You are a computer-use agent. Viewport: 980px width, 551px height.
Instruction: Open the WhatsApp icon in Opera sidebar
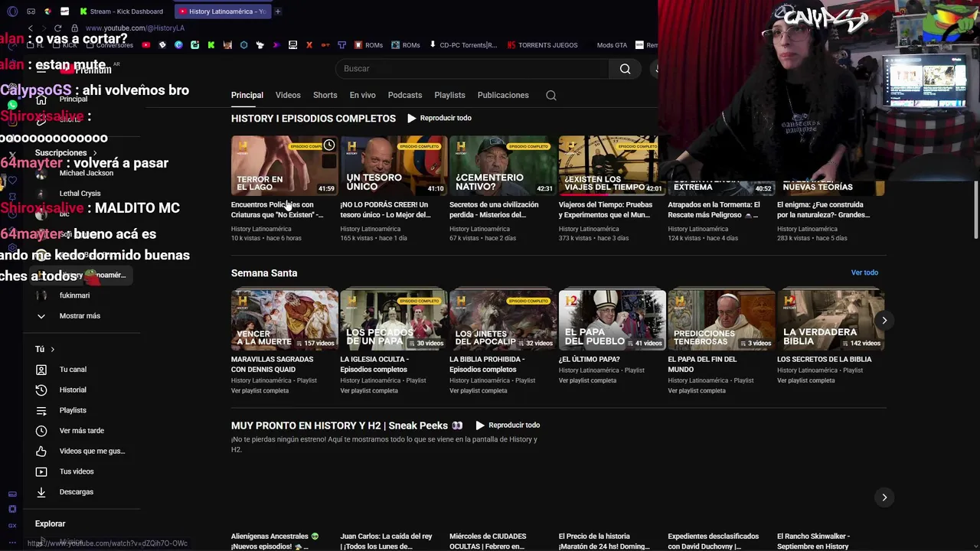(12, 105)
